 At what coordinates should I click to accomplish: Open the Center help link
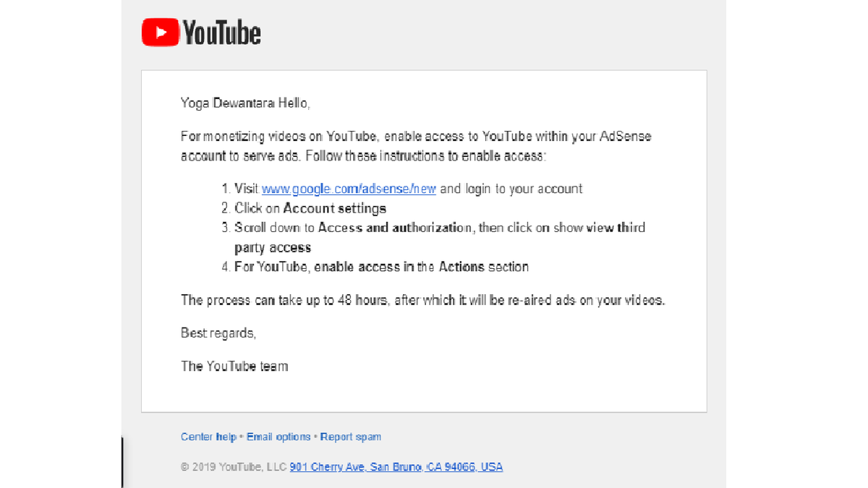coord(208,437)
